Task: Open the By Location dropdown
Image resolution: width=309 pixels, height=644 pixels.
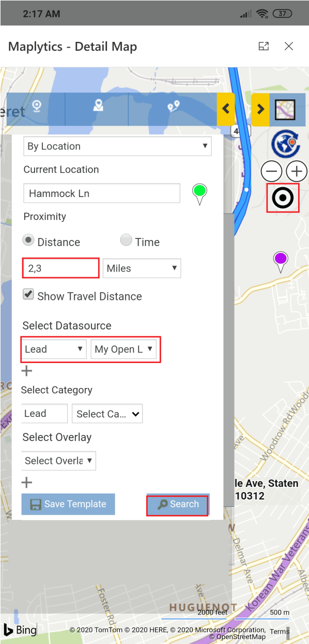Action: pos(117,146)
